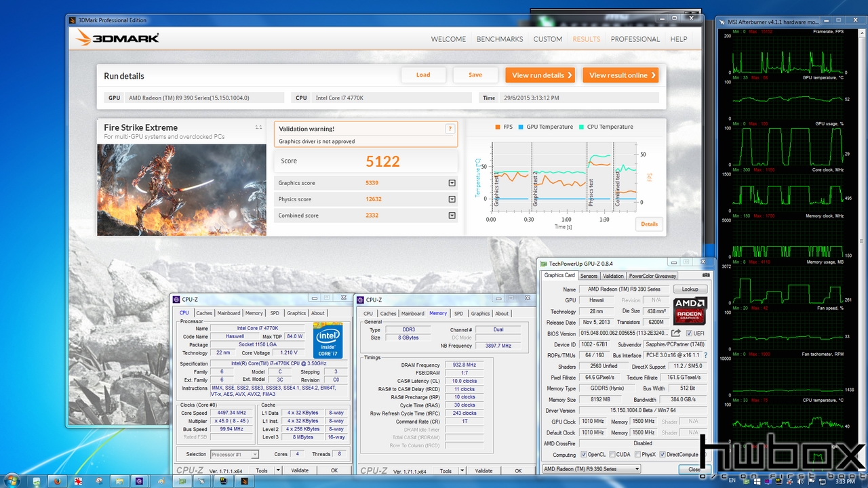The width and height of the screenshot is (868, 488).
Task: Click the MSI Afterburner monitor title icon
Action: tap(722, 21)
